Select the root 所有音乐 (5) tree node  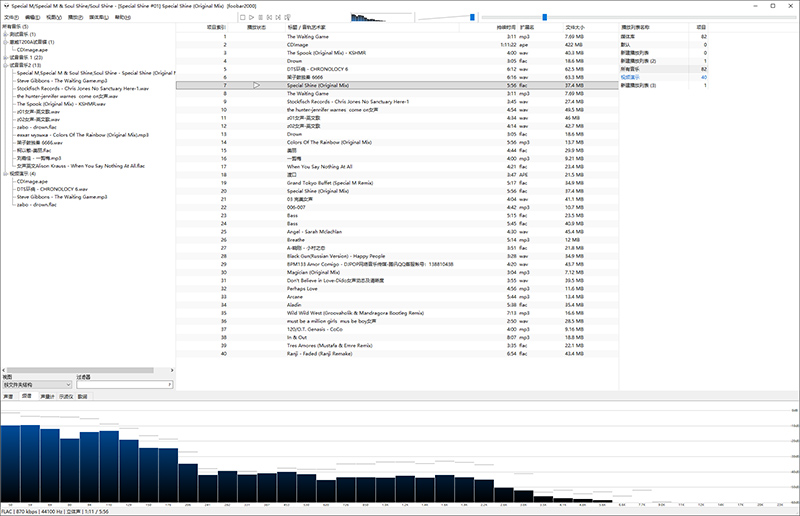15,27
